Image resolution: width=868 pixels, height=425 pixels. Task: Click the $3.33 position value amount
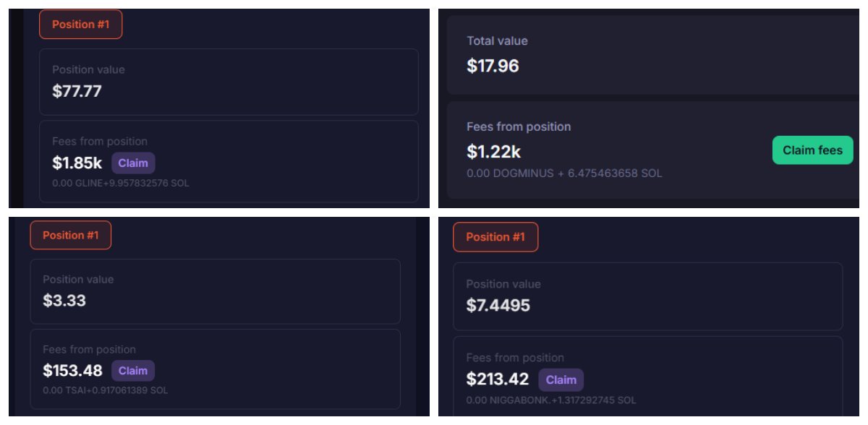click(64, 300)
